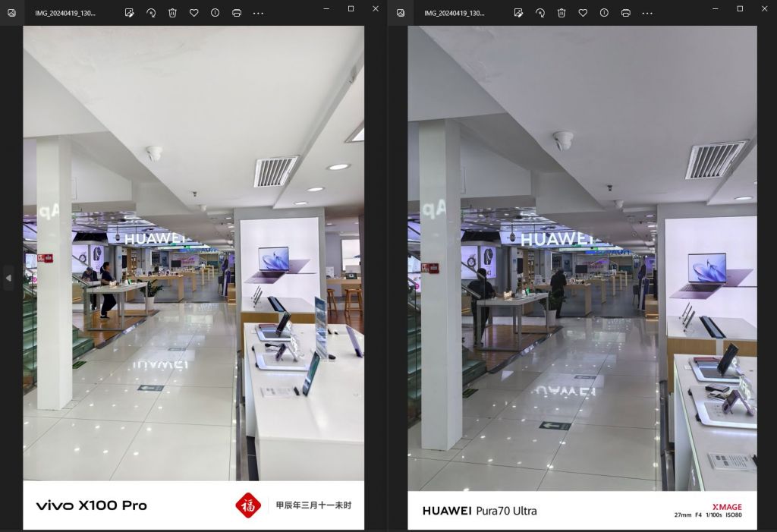Print the photo from left window
The width and height of the screenshot is (777, 532).
tap(237, 13)
